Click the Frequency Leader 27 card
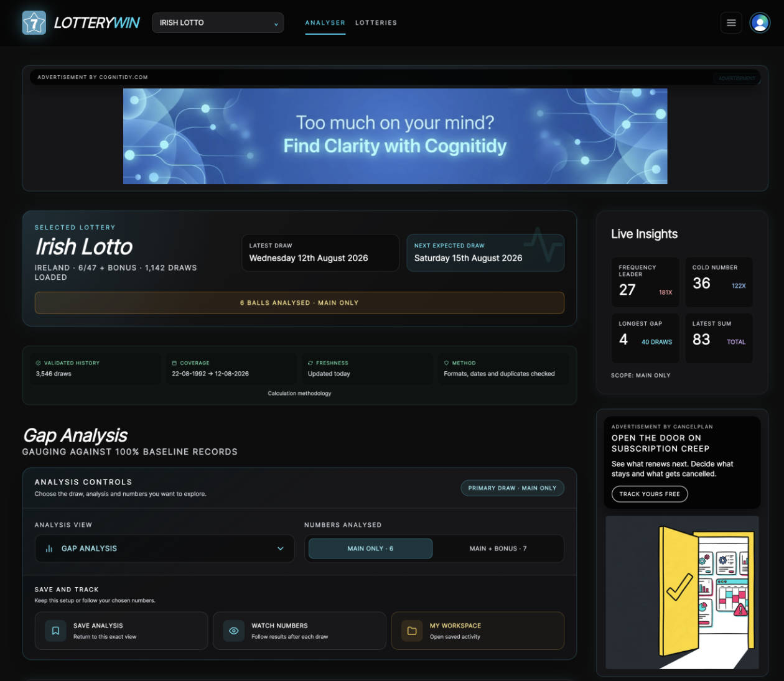The height and width of the screenshot is (681, 784). [645, 282]
